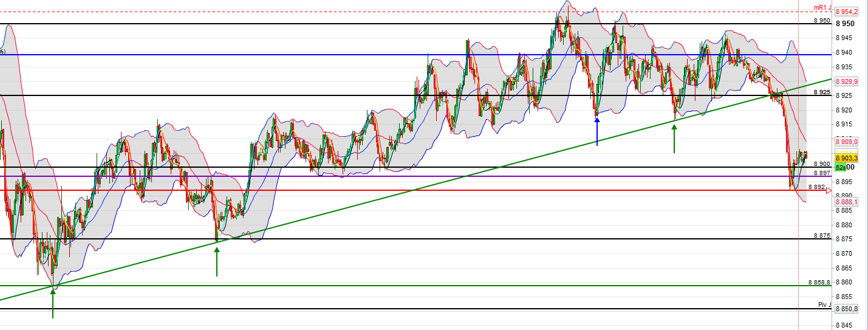
Task: Click the bold 8 950 value on the price axis
Action: tap(845, 24)
